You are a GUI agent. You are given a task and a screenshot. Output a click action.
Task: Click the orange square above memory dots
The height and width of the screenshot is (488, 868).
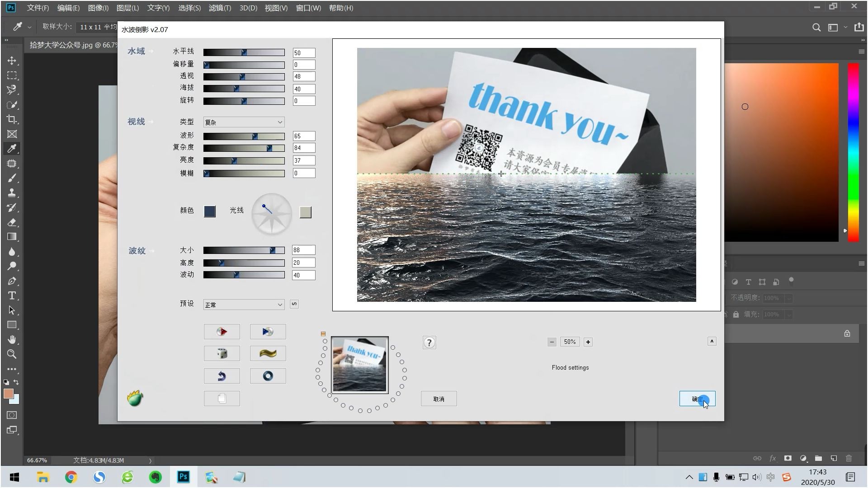point(323,334)
